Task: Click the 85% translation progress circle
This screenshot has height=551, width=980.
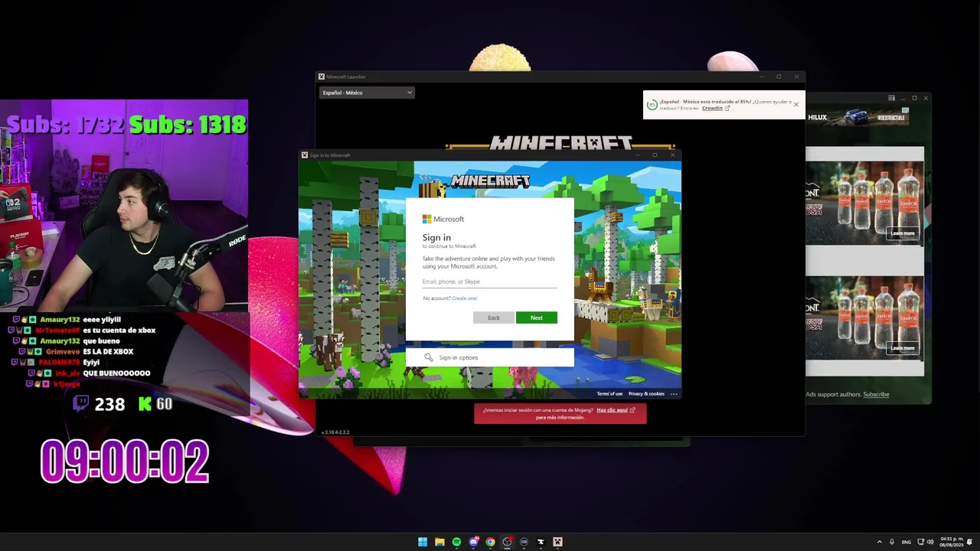Action: pyautogui.click(x=652, y=105)
